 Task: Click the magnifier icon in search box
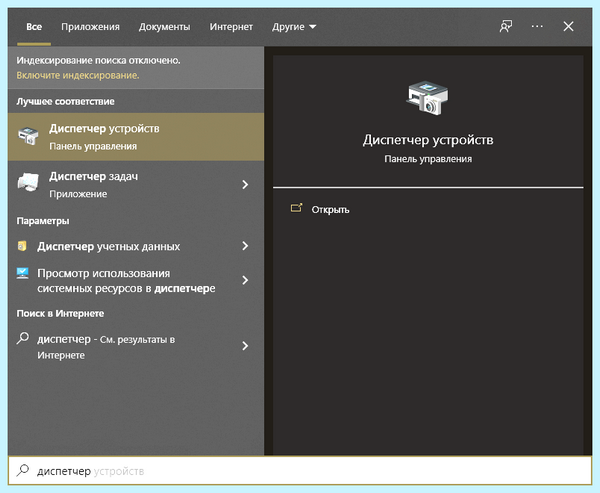[x=23, y=470]
